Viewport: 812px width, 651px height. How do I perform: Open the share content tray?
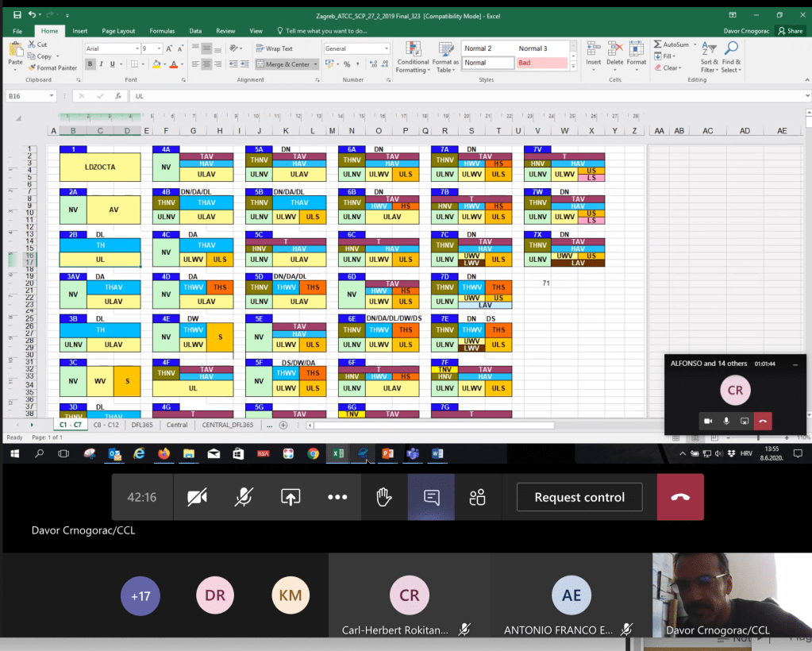click(291, 497)
